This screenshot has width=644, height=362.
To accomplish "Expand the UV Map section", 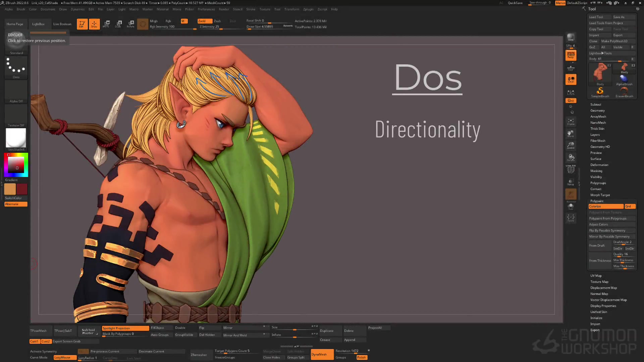I will pyautogui.click(x=596, y=276).
